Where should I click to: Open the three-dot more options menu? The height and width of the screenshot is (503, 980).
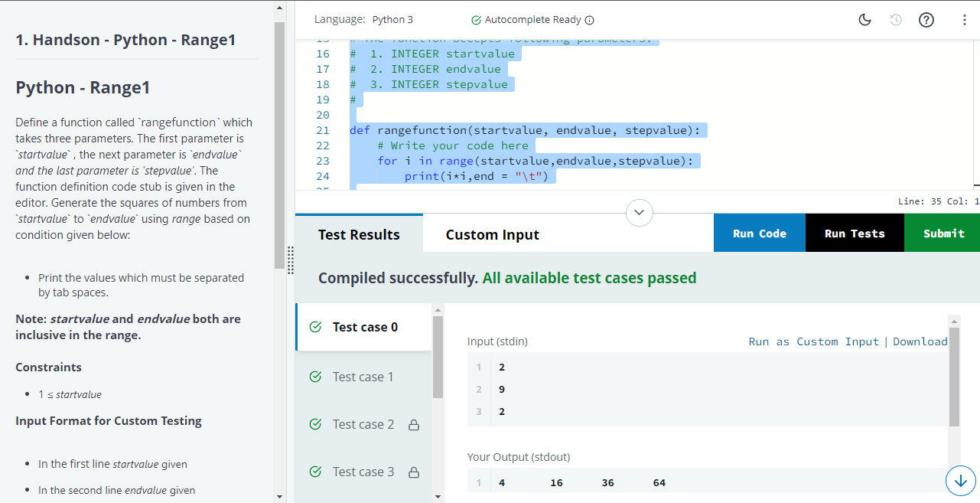[964, 21]
